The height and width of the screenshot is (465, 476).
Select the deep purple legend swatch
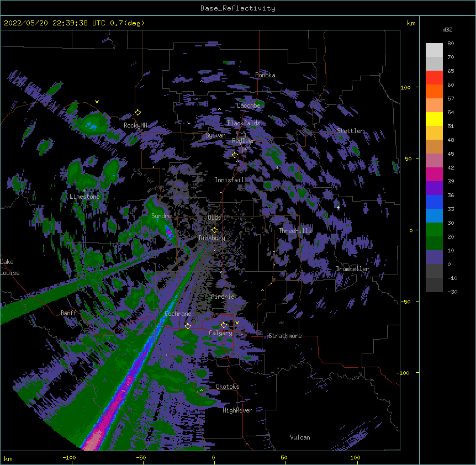[x=434, y=188]
